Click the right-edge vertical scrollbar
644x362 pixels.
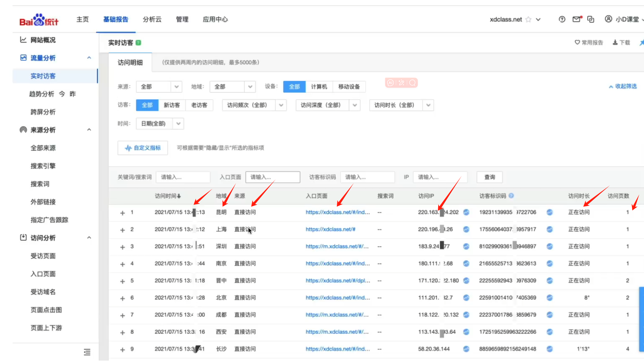click(x=641, y=319)
